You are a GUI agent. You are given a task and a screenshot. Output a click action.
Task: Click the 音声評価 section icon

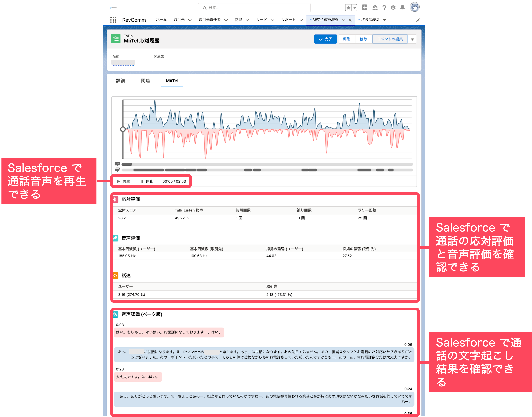pos(115,238)
